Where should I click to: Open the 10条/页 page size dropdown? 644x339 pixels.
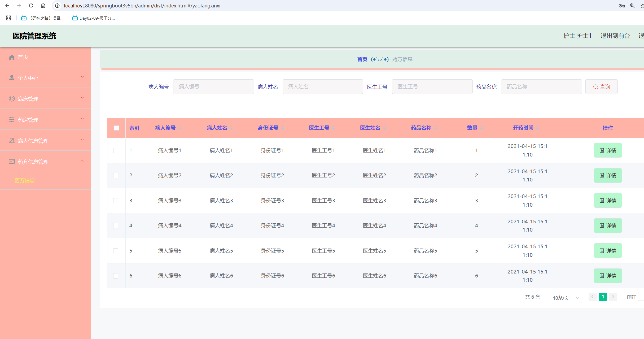564,298
